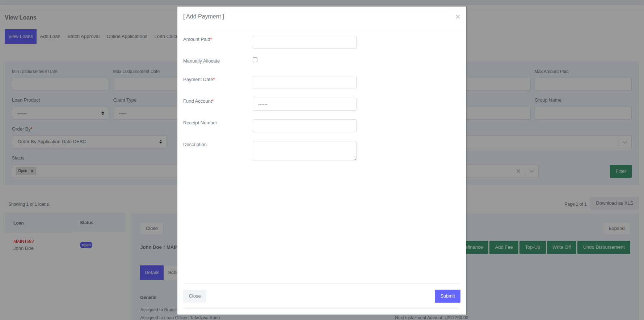Remove the Open status filter tag
The image size is (644, 320).
(x=32, y=171)
